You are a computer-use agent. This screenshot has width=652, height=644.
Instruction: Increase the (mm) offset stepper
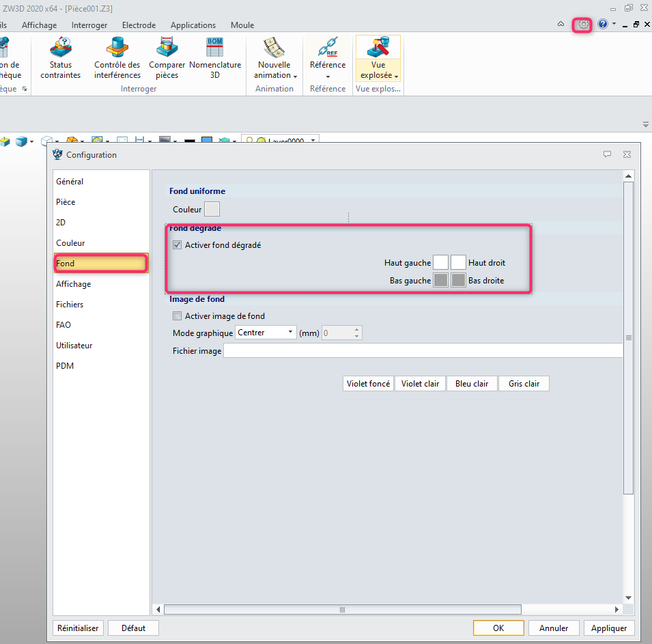click(357, 329)
